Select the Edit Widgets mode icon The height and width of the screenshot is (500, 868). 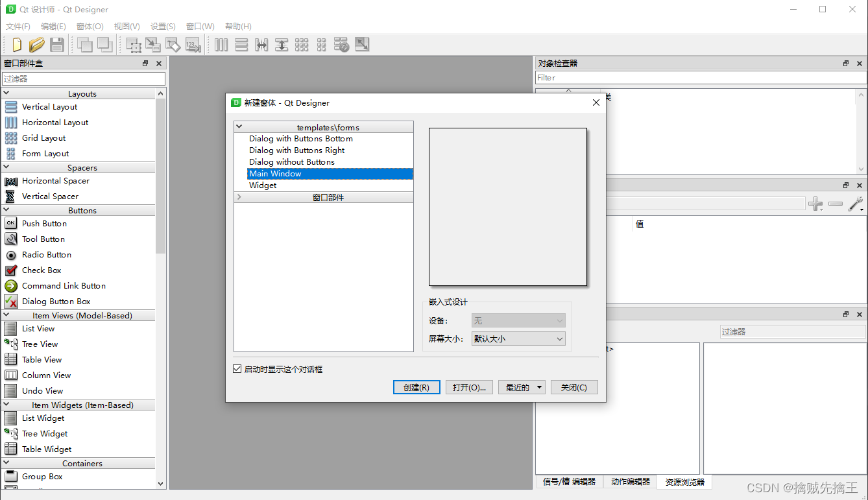pyautogui.click(x=134, y=45)
